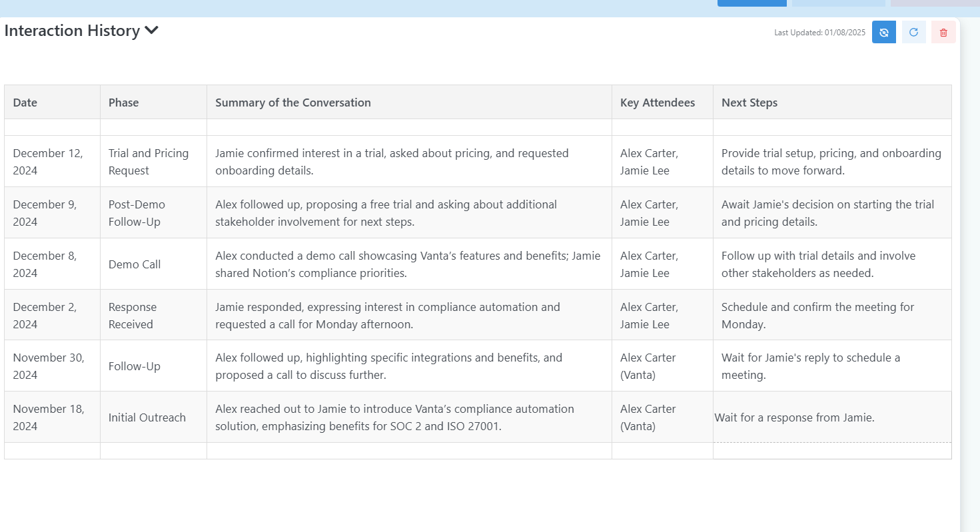Click the Phase column header
The height and width of the screenshot is (532, 980).
click(124, 103)
